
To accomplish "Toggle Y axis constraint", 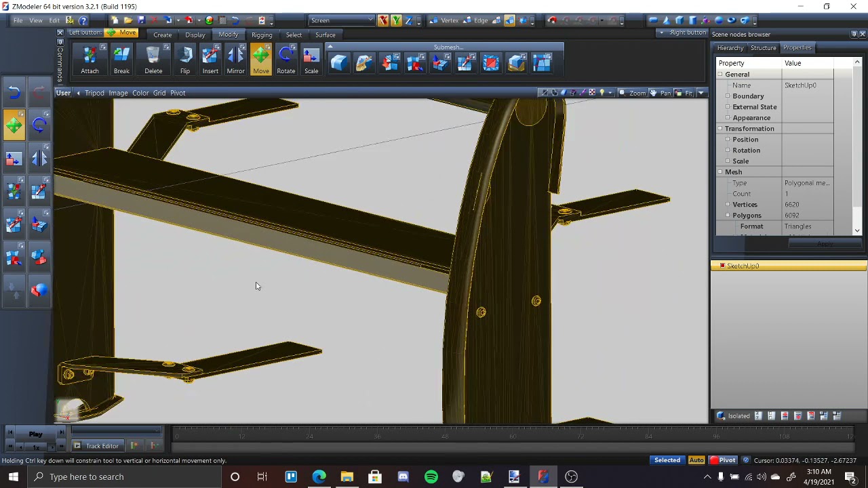I will [396, 20].
